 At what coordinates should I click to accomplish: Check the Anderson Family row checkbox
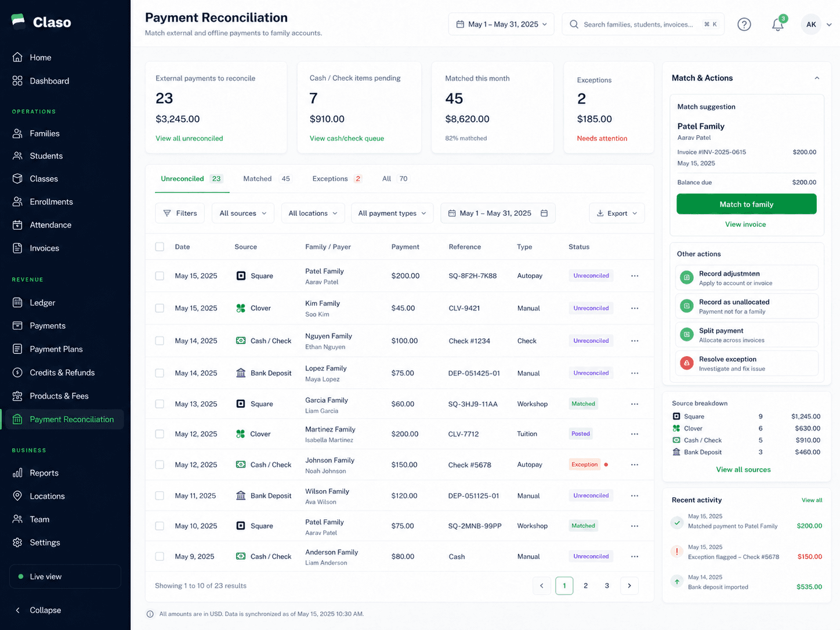[160, 556]
